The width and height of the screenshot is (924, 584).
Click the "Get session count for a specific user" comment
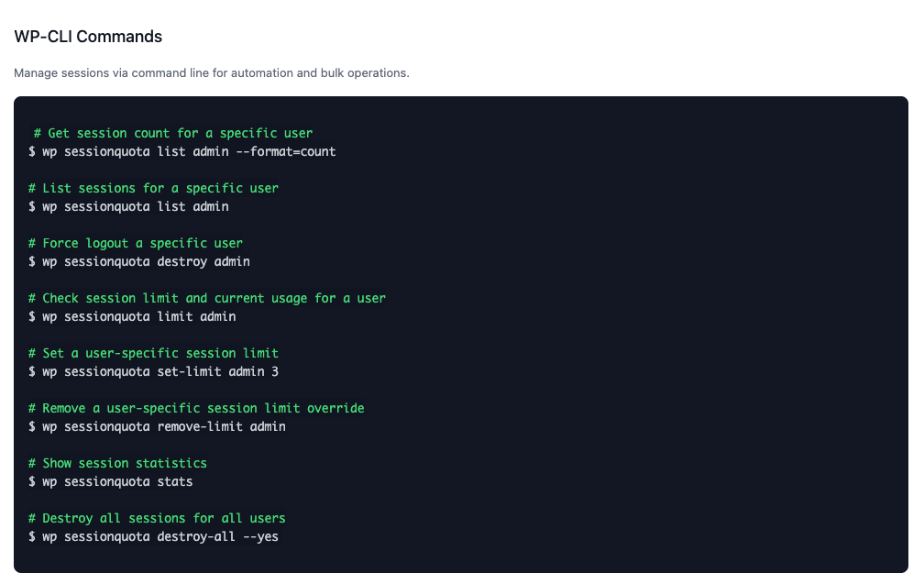pos(173,133)
